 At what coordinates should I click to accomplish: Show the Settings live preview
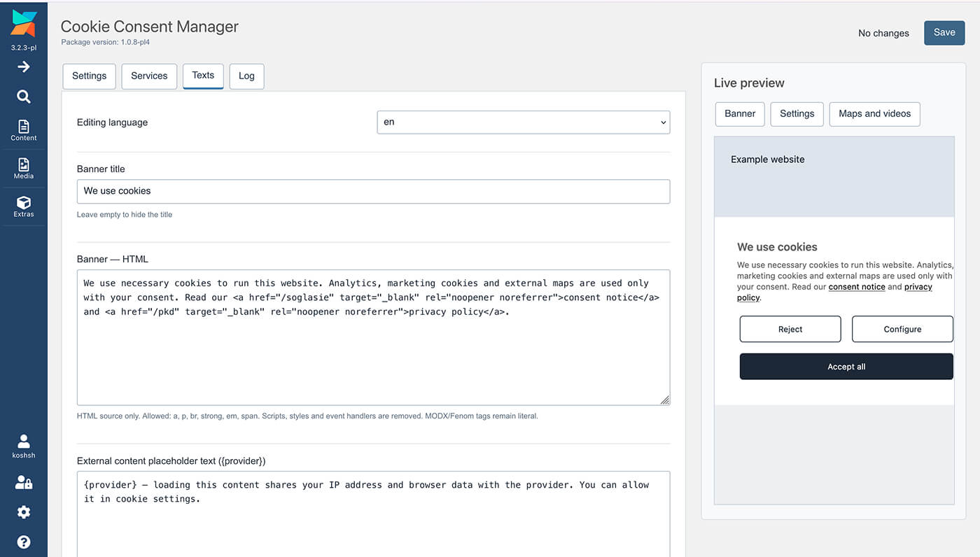point(797,114)
